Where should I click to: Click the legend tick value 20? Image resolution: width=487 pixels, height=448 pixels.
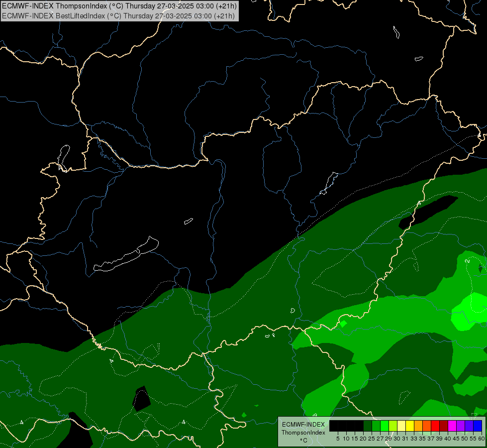(x=364, y=439)
